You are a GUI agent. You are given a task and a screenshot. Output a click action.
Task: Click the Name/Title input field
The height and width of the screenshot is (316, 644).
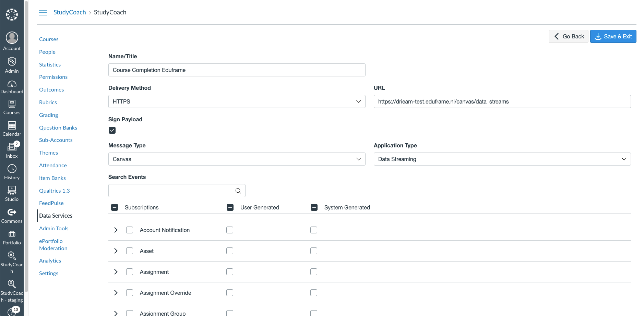pos(237,70)
